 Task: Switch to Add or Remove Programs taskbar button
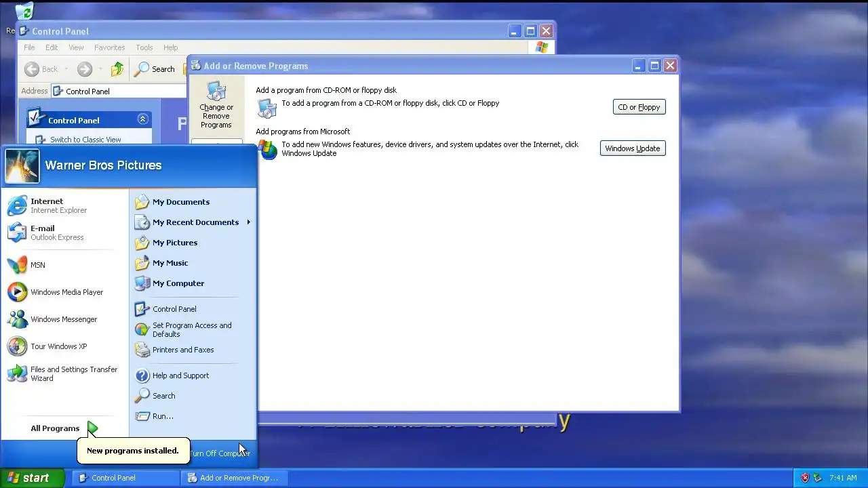click(233, 478)
